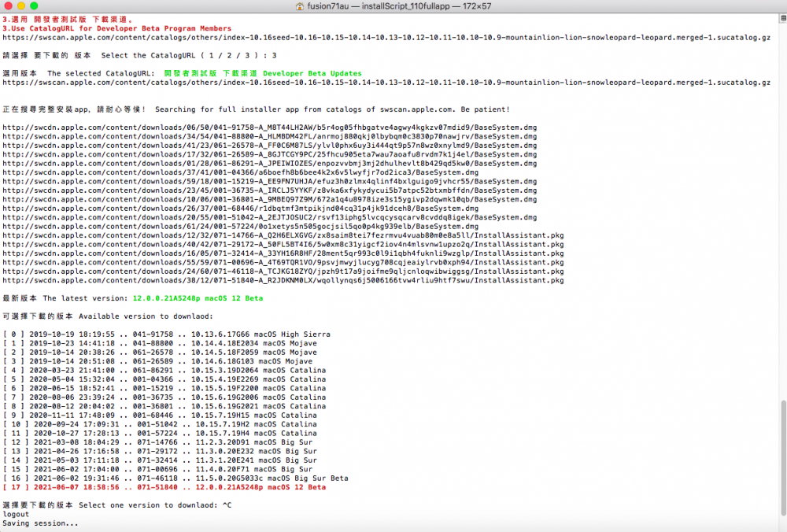Click version row [ 13 ] 11.3.0.20E232 macOS Big Sur
Screen dimensions: 787x532
160,453
